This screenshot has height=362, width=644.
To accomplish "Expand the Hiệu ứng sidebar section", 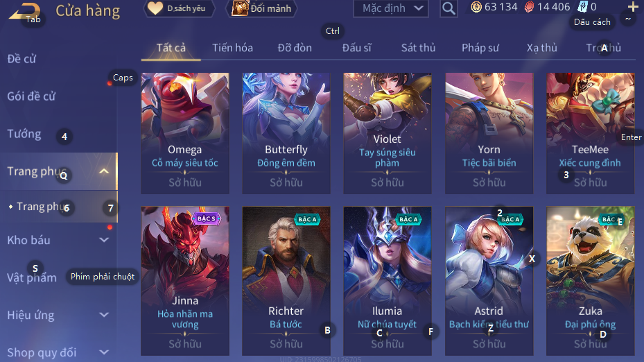I will tap(104, 315).
